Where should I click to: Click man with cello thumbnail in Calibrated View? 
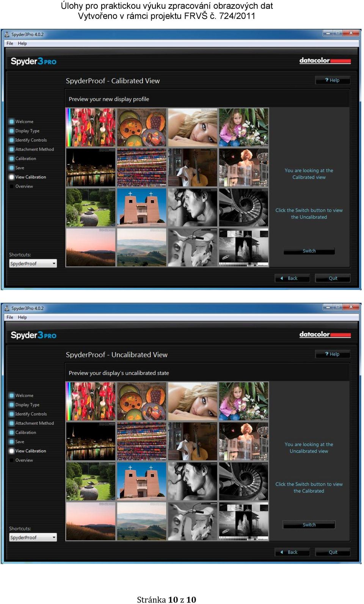[x=193, y=167]
